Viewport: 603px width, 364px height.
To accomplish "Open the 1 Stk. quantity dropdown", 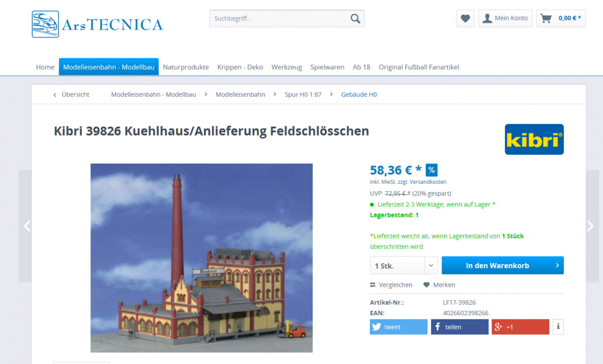I will click(x=404, y=266).
